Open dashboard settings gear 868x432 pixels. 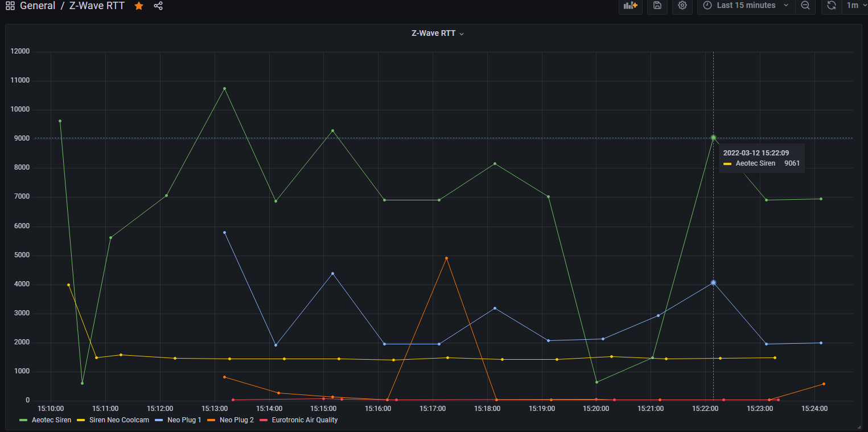(x=682, y=6)
